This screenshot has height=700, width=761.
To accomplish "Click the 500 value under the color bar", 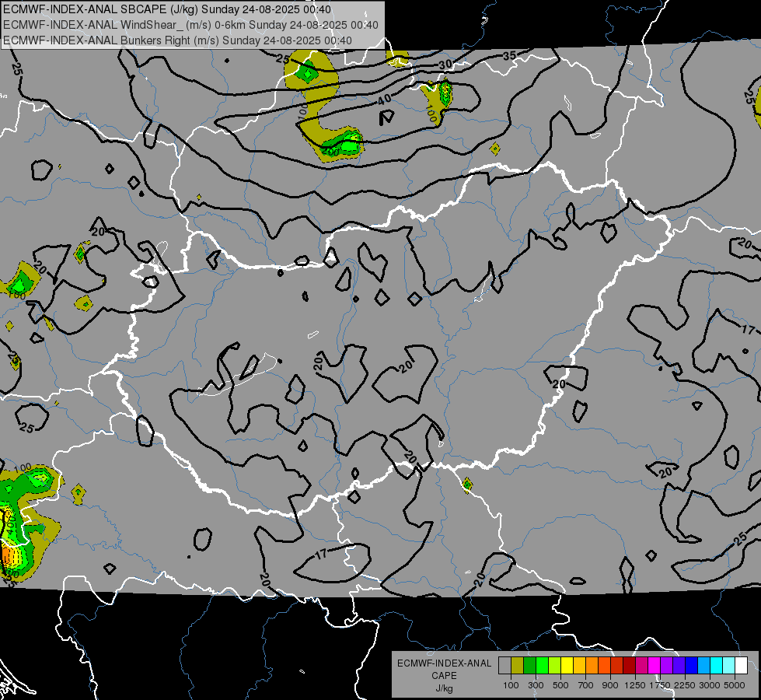I will pyautogui.click(x=560, y=685).
